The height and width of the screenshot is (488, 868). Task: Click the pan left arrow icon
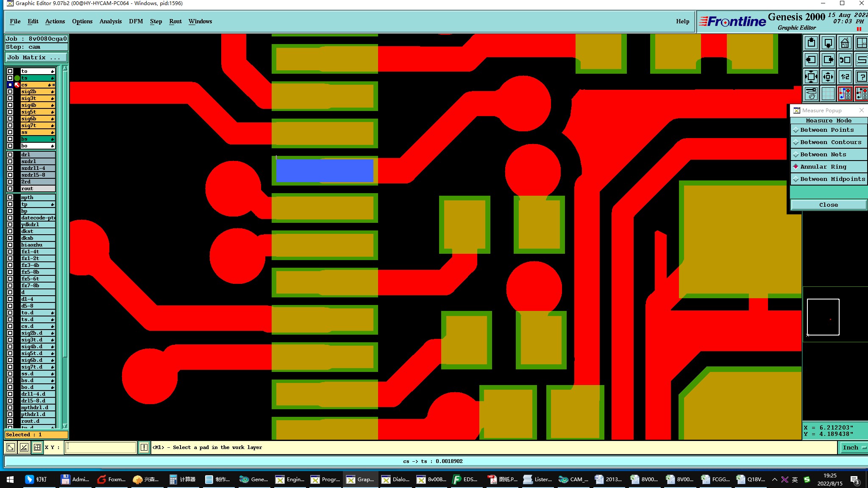click(x=811, y=60)
